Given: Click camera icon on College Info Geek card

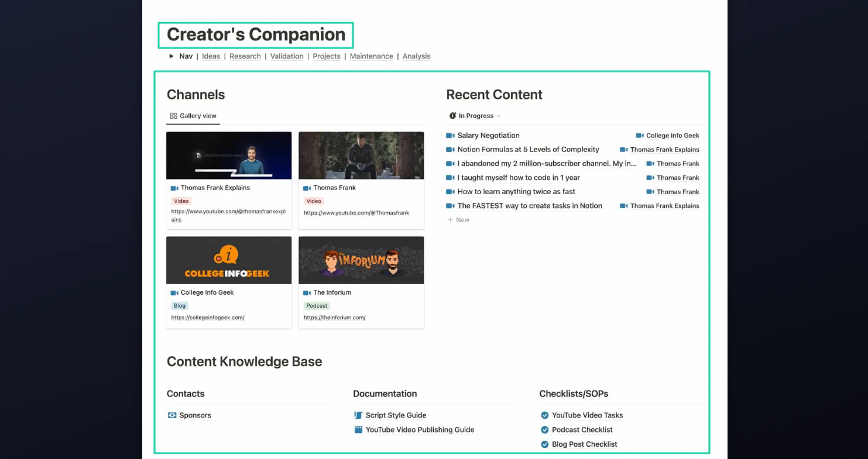Looking at the screenshot, I should click(174, 293).
